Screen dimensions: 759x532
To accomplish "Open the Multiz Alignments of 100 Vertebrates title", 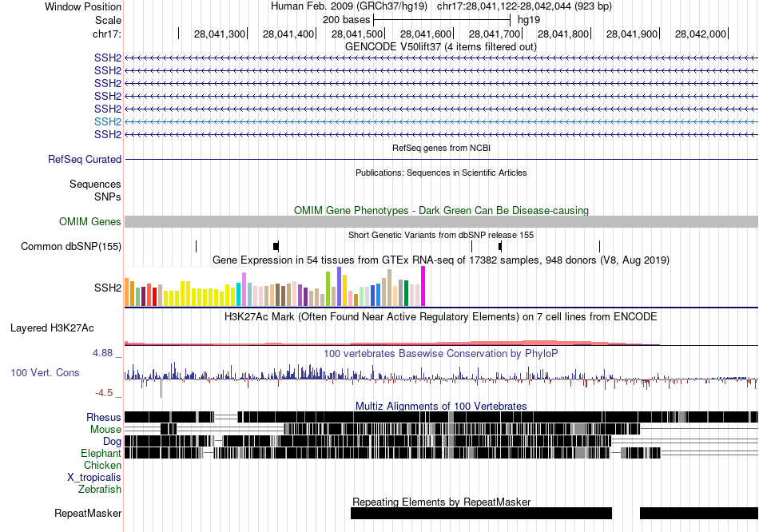I will (x=441, y=406).
